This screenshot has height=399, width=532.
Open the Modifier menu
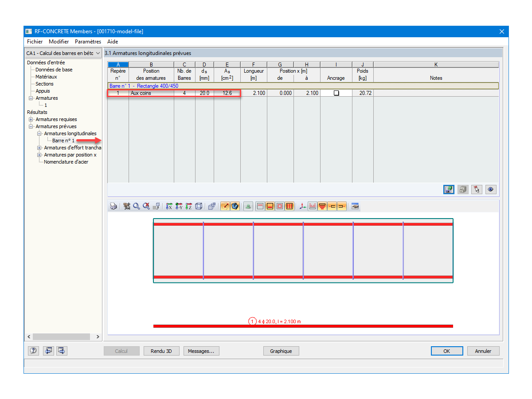point(59,42)
